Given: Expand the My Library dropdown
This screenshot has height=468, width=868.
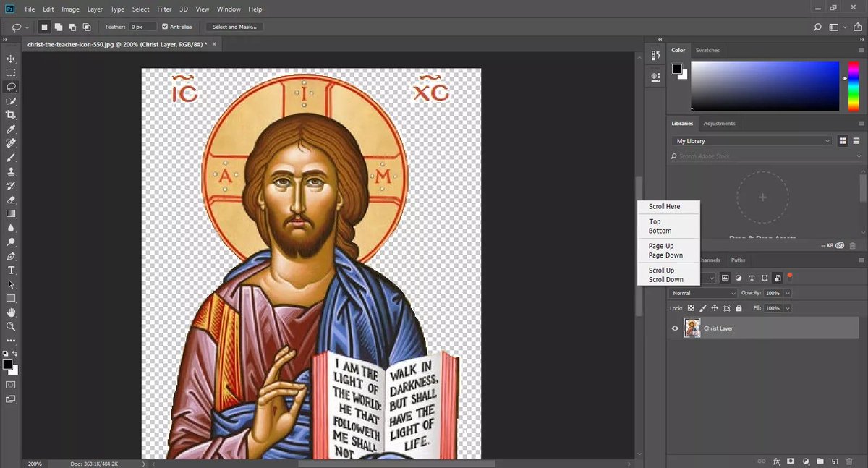Looking at the screenshot, I should pos(752,141).
